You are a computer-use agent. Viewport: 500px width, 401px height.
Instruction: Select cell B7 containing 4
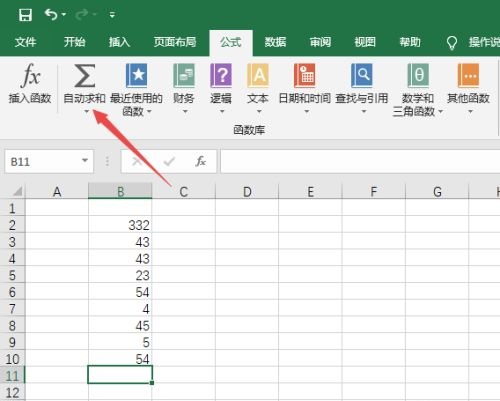pyautogui.click(x=120, y=309)
